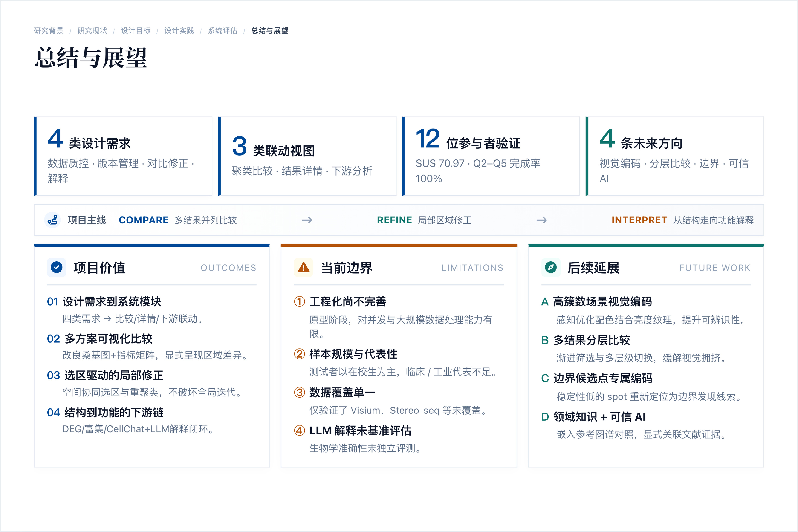Click item D 领域知识 + 可信 AI
The image size is (798, 532).
(593, 417)
